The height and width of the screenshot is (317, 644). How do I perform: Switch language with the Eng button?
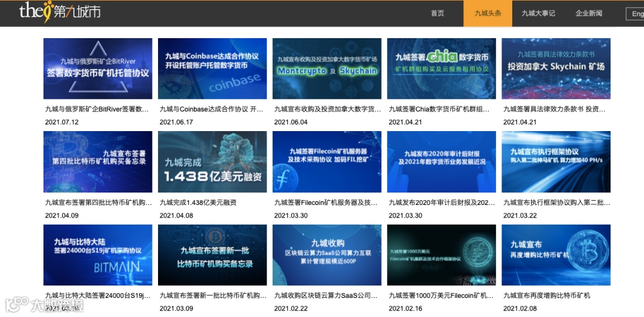635,14
